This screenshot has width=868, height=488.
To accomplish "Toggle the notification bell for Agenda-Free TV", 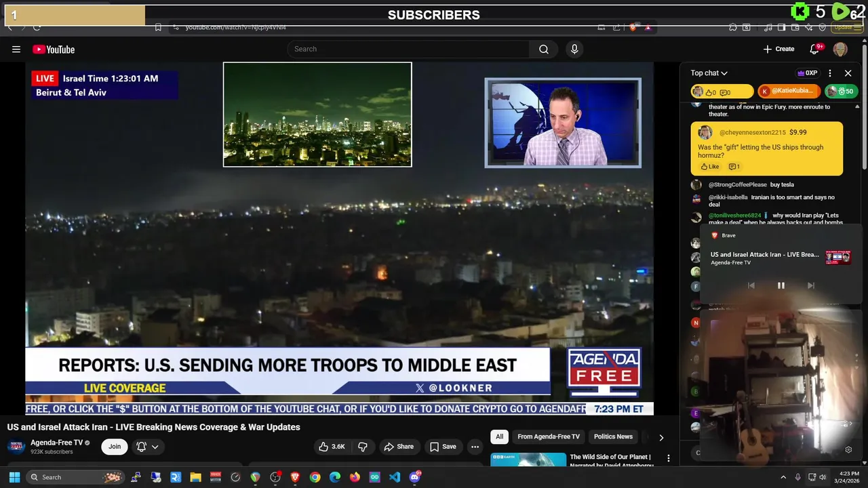I will coord(141,447).
